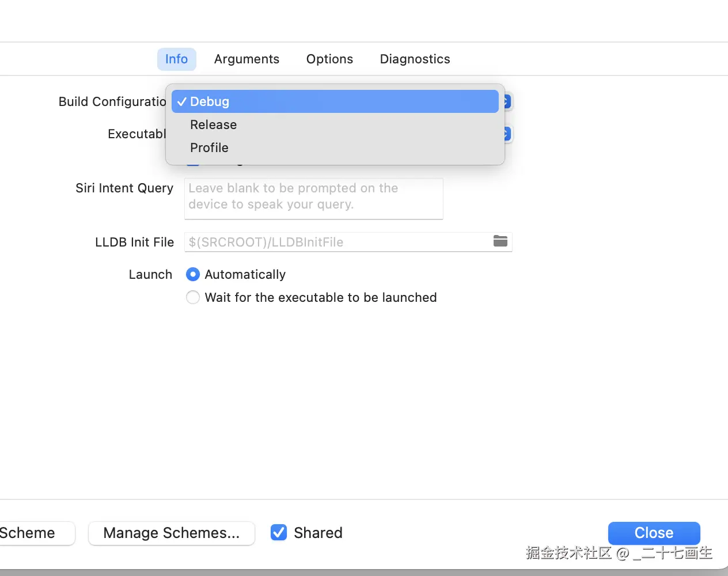Click the folder icon in LLDB Init File
Image resolution: width=728 pixels, height=576 pixels.
point(500,241)
